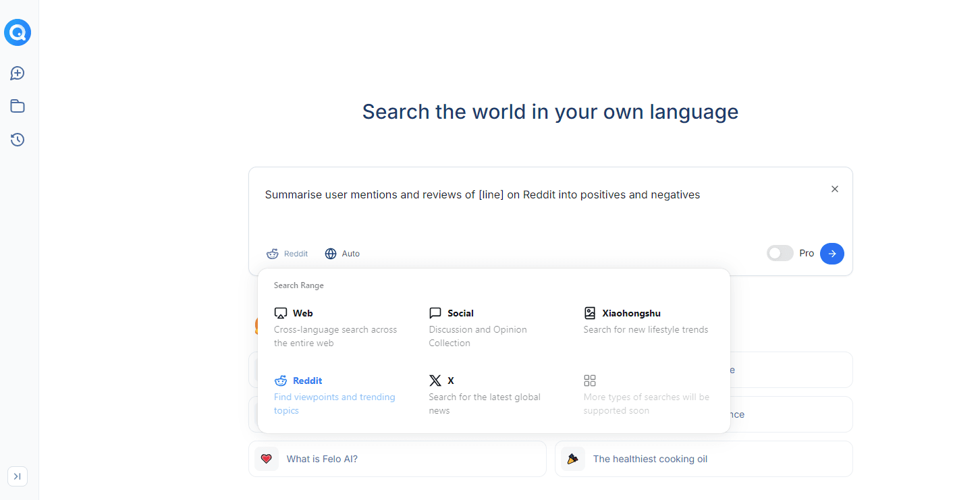Viewport: 980px width, 500px height.
Task: Click 'More types of searches' placeholder text
Action: click(x=647, y=404)
